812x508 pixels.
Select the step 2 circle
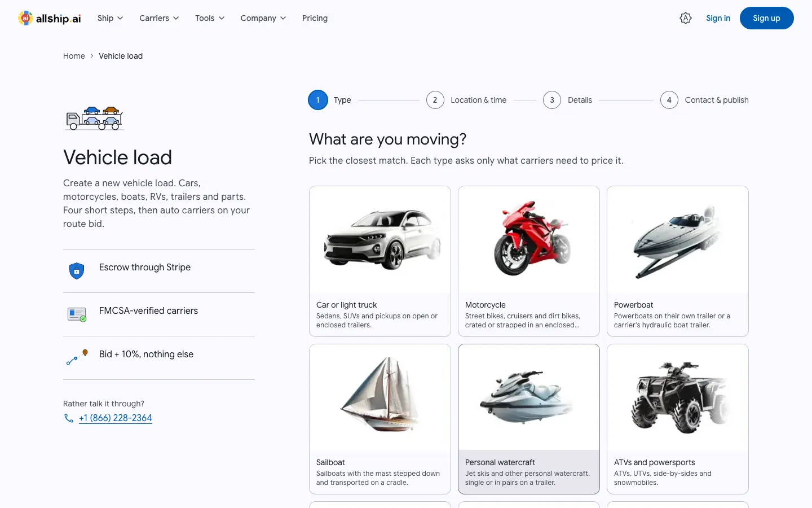coord(435,100)
